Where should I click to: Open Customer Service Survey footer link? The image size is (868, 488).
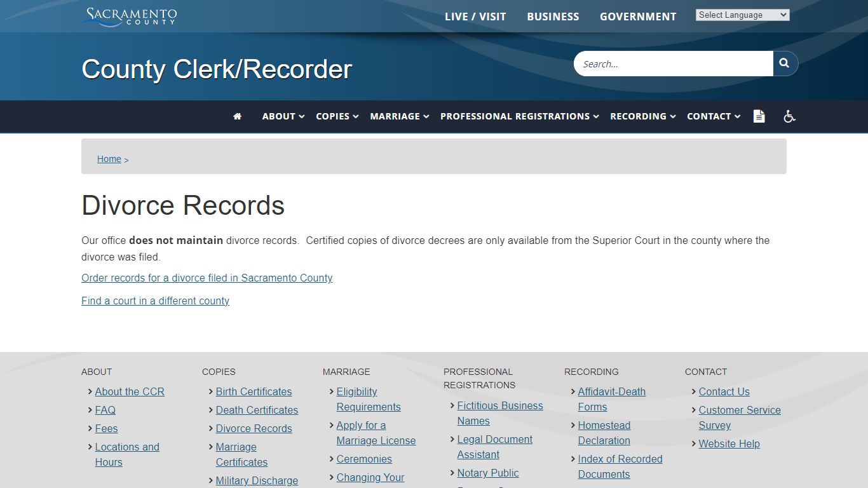[740, 417]
